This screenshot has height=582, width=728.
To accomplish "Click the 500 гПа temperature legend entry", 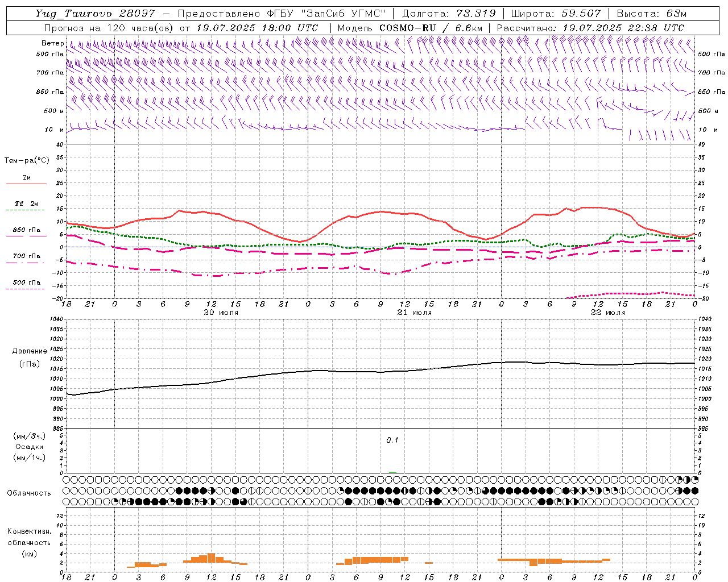I will pyautogui.click(x=27, y=282).
